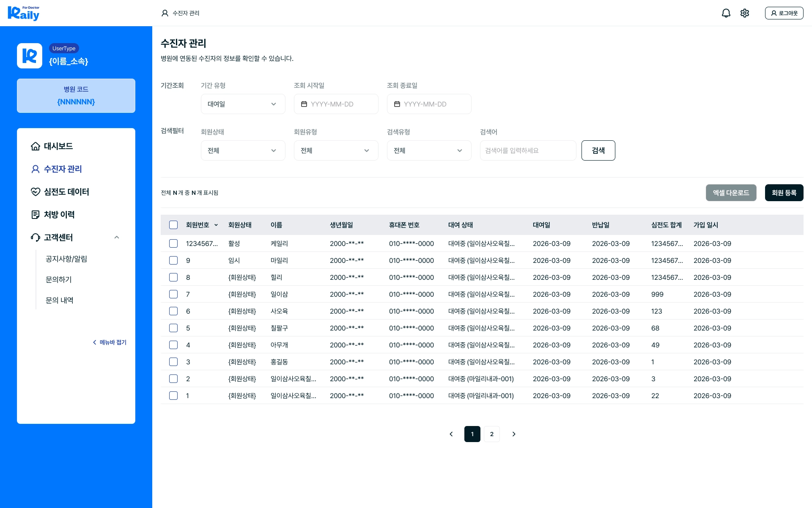Click calendar icon in 조회 시작일 field
This screenshot has height=508, width=812.
304,104
